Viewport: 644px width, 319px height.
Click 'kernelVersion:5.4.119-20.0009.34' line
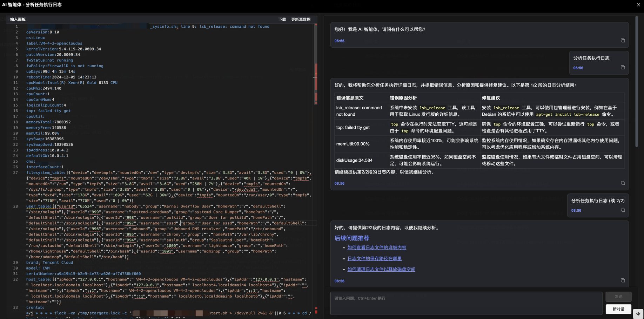63,49
